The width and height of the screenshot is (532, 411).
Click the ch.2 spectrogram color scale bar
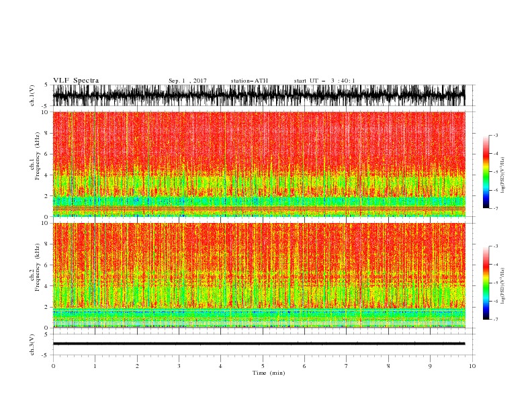(x=486, y=283)
